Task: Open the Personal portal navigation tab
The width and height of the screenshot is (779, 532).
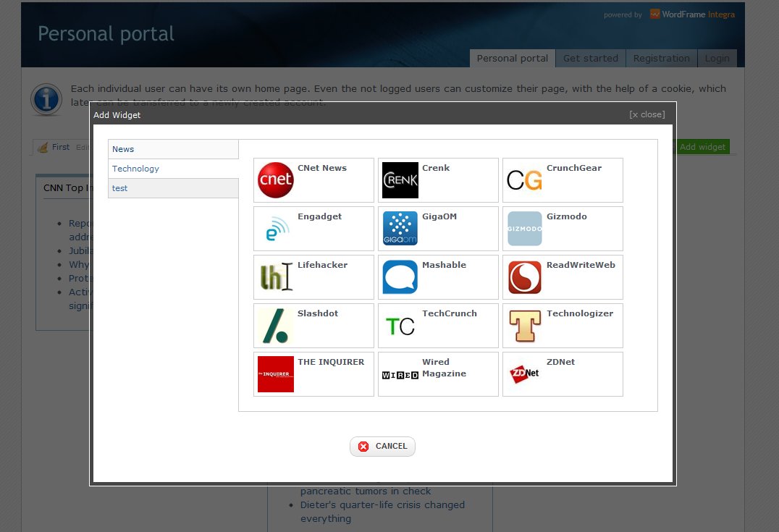Action: [512, 58]
